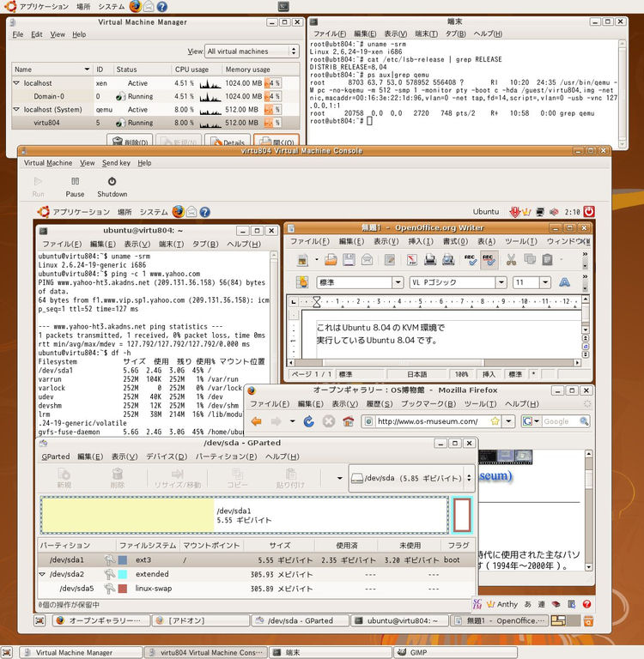Click the Name column header in VM Manager
This screenshot has width=644, height=659.
pyautogui.click(x=52, y=70)
